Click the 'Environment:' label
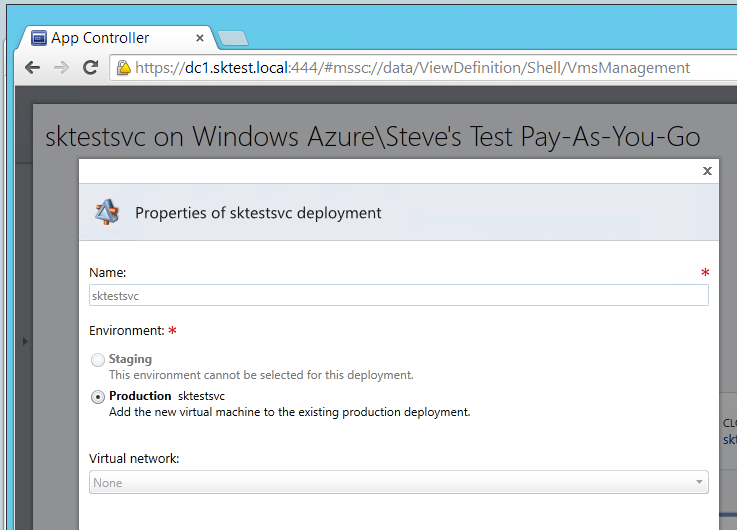 [x=127, y=331]
